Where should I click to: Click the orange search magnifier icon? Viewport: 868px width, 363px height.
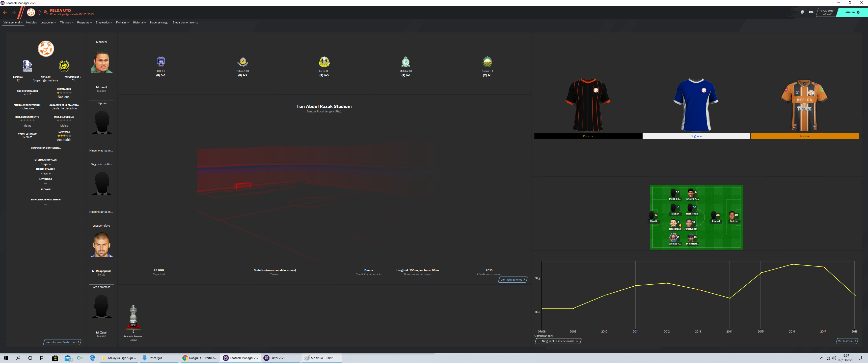pyautogui.click(x=45, y=12)
